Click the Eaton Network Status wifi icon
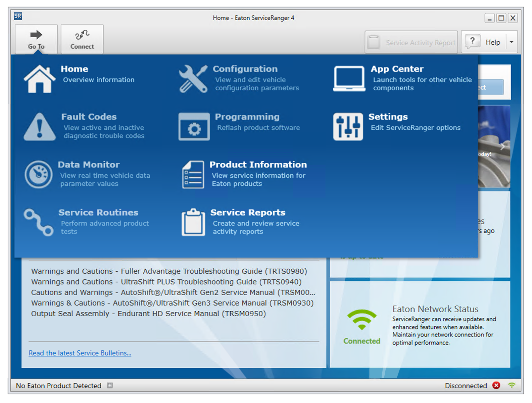Image resolution: width=532 pixels, height=403 pixels. [x=361, y=319]
